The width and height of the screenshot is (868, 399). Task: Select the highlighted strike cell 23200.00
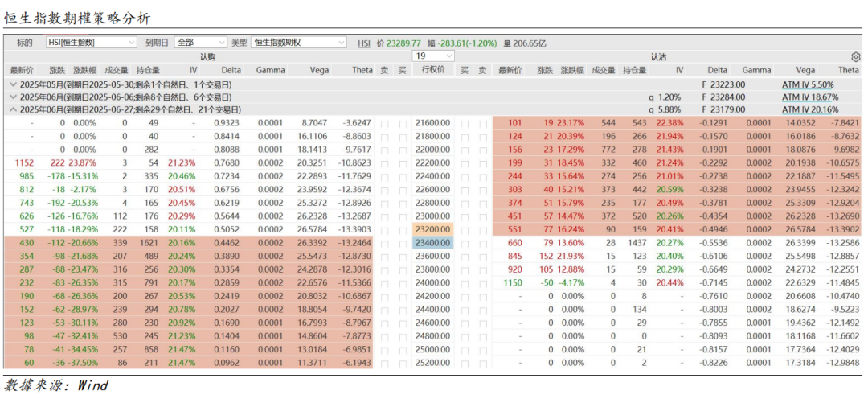433,229
